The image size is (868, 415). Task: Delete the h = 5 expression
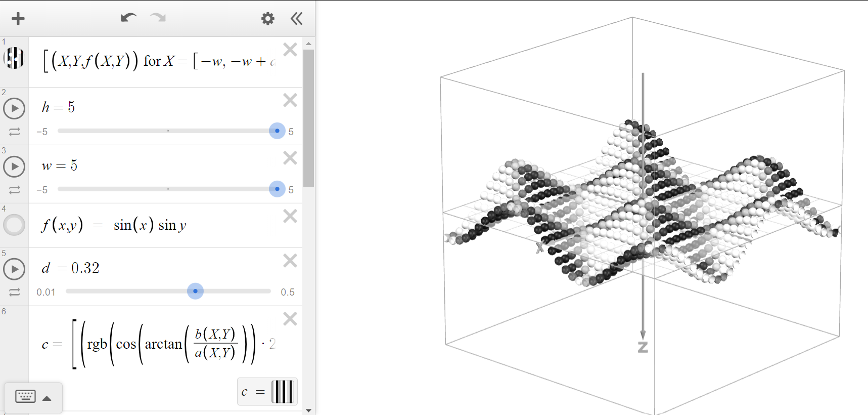pos(290,100)
